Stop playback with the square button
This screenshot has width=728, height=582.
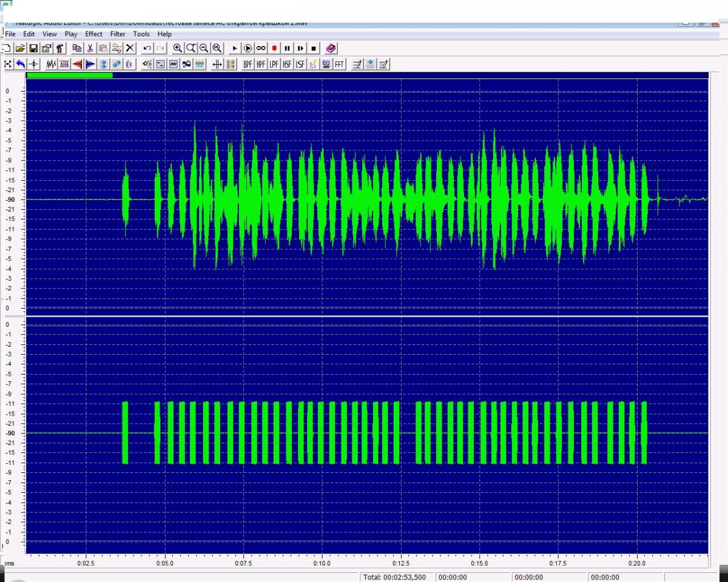pos(314,48)
